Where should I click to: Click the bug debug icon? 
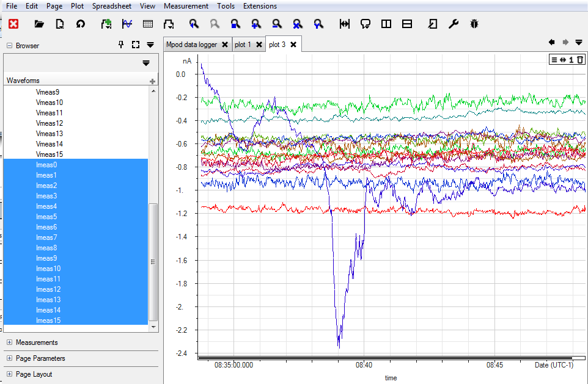click(474, 24)
